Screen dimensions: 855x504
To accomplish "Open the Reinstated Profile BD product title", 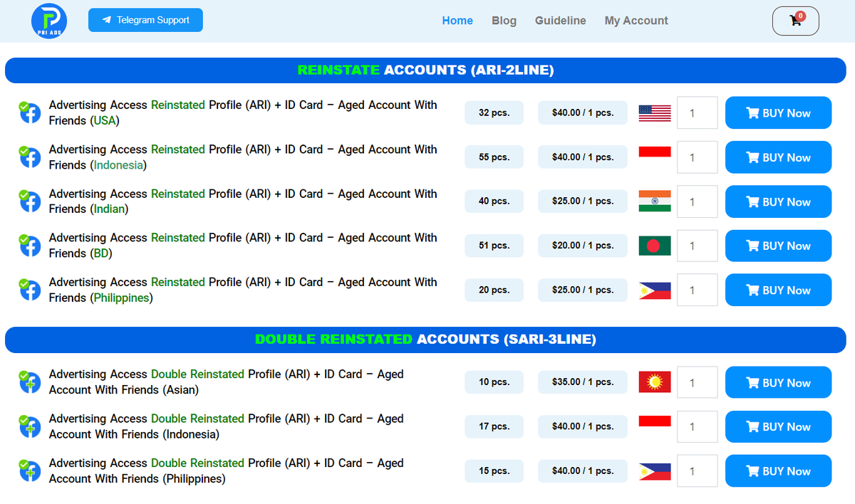I will pyautogui.click(x=243, y=246).
